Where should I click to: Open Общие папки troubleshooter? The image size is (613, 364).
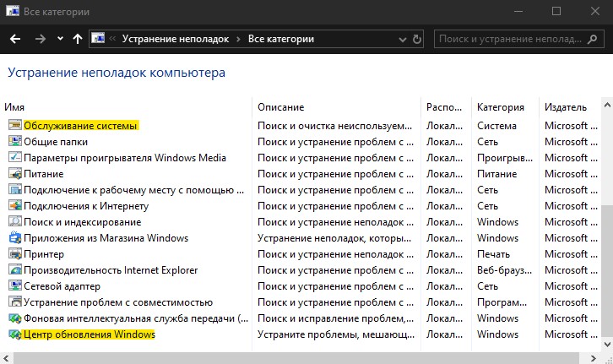56,142
